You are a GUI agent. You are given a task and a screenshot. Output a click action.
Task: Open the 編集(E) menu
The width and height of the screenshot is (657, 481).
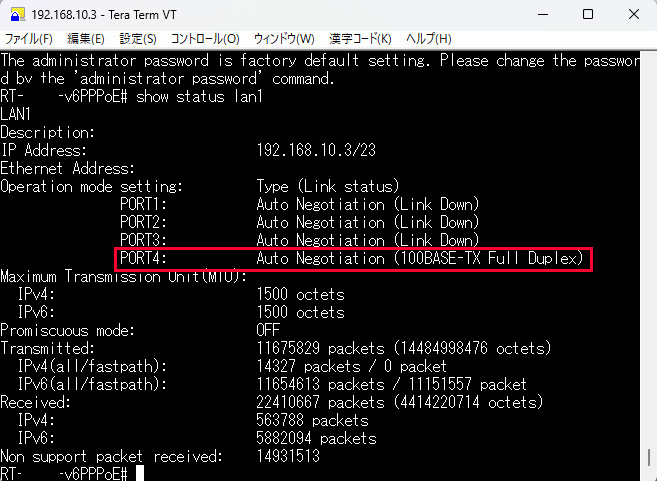[x=85, y=39]
